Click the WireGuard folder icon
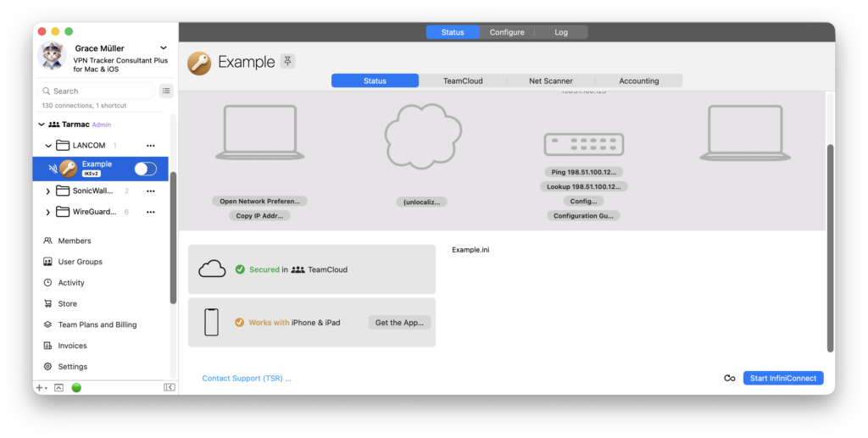Image resolution: width=868 pixels, height=438 pixels. (63, 212)
